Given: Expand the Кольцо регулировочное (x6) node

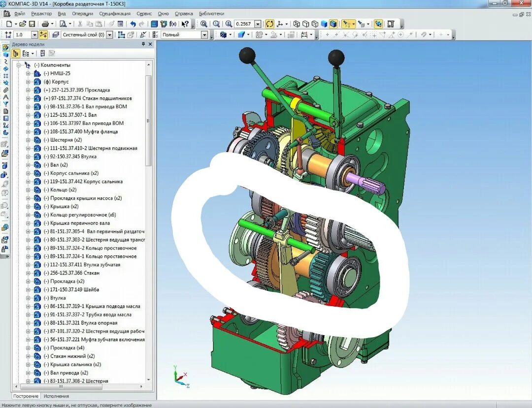Looking at the screenshot, I should coord(28,215).
